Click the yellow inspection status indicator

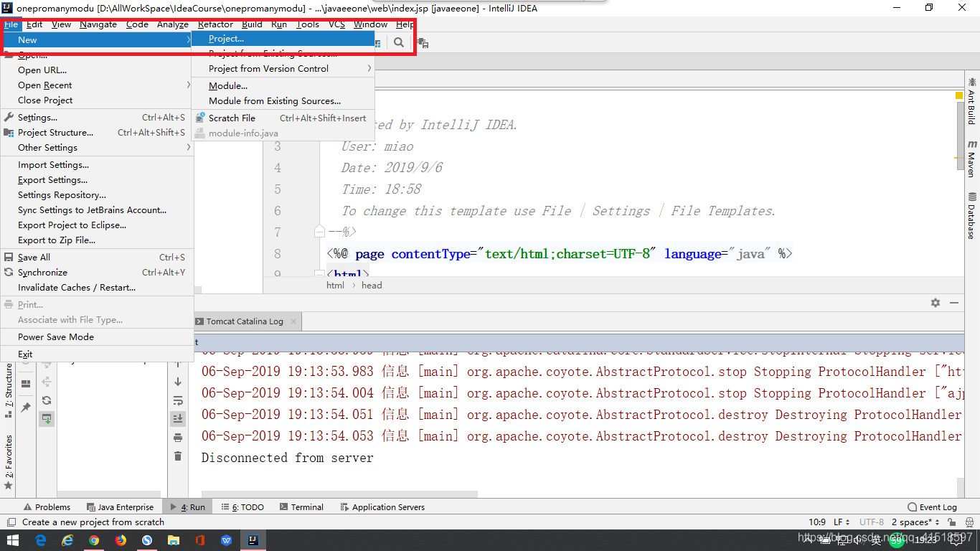(x=959, y=95)
